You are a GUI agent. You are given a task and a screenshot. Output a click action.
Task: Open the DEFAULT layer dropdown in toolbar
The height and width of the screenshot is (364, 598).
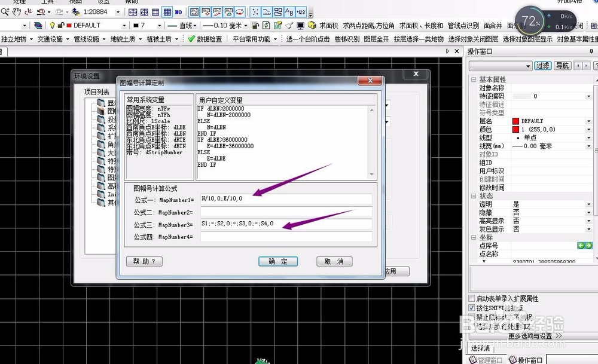click(x=124, y=26)
